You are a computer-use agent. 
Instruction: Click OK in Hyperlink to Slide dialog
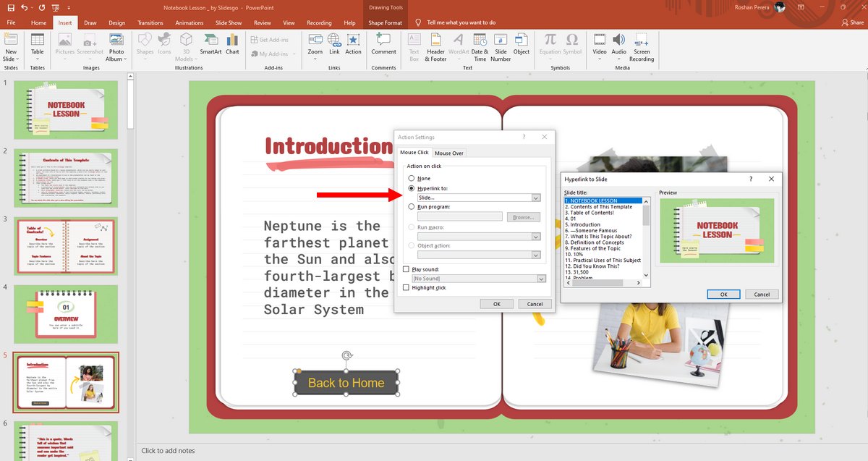(x=724, y=295)
